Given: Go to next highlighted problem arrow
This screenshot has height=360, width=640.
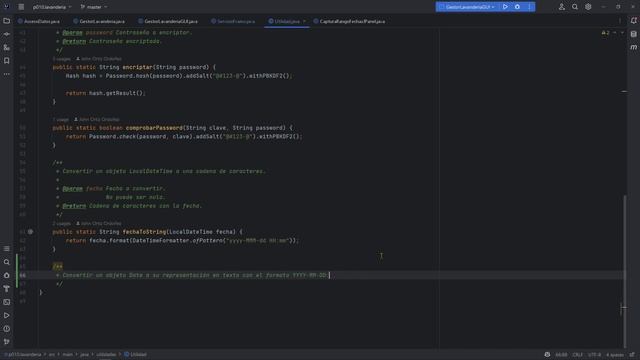Looking at the screenshot, I should tap(622, 33).
